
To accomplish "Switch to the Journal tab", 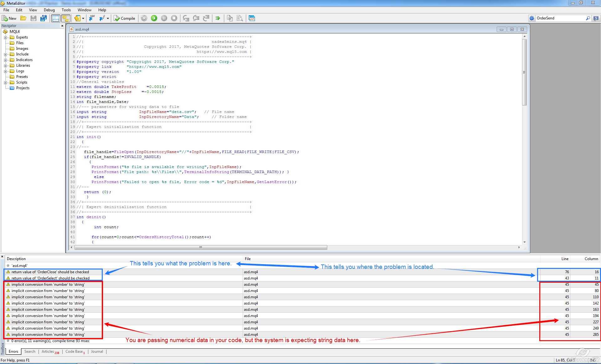I will 97,351.
